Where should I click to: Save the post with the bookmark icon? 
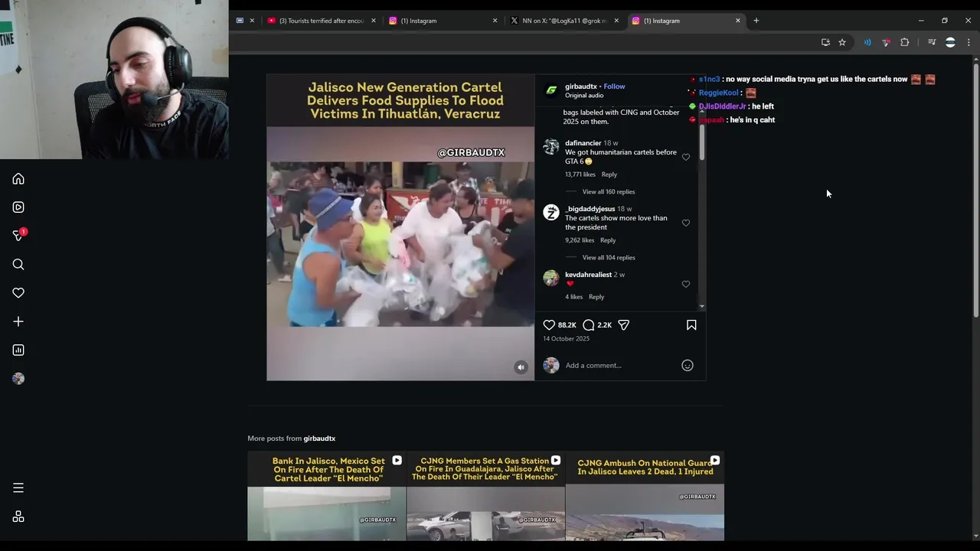tap(691, 325)
